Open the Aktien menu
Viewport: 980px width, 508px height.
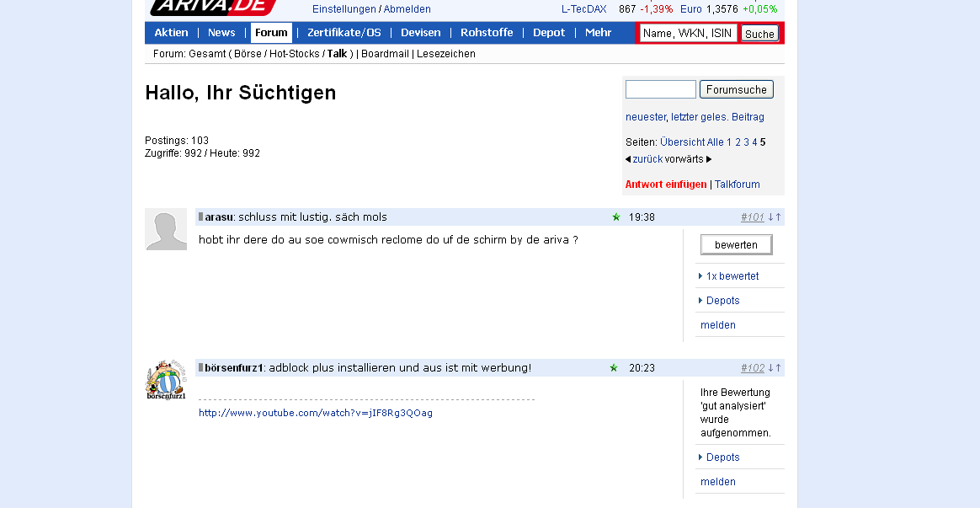click(x=171, y=33)
